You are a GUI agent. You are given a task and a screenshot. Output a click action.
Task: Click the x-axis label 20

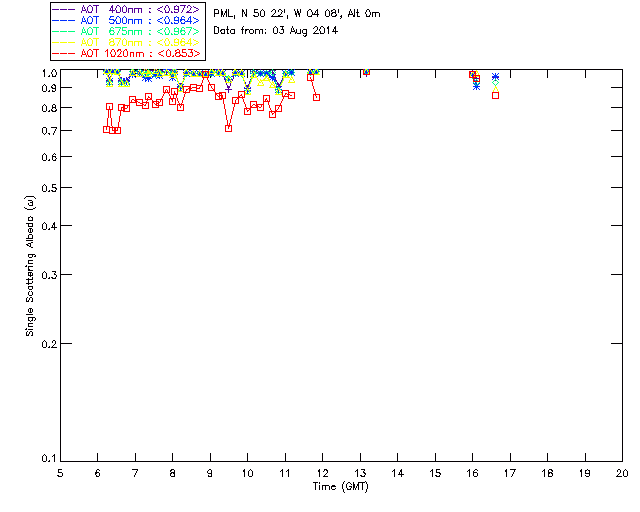pyautogui.click(x=622, y=473)
